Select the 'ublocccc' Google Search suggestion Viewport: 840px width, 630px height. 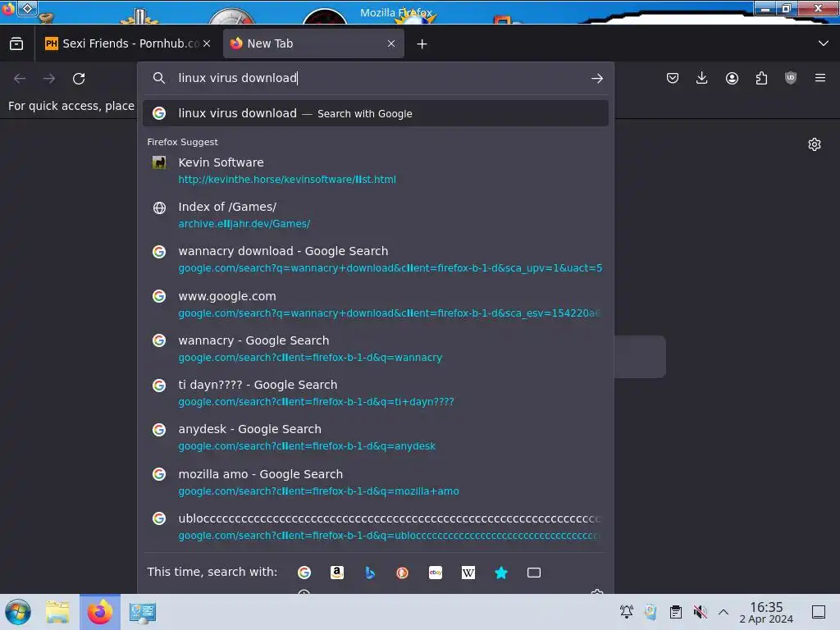(376, 527)
